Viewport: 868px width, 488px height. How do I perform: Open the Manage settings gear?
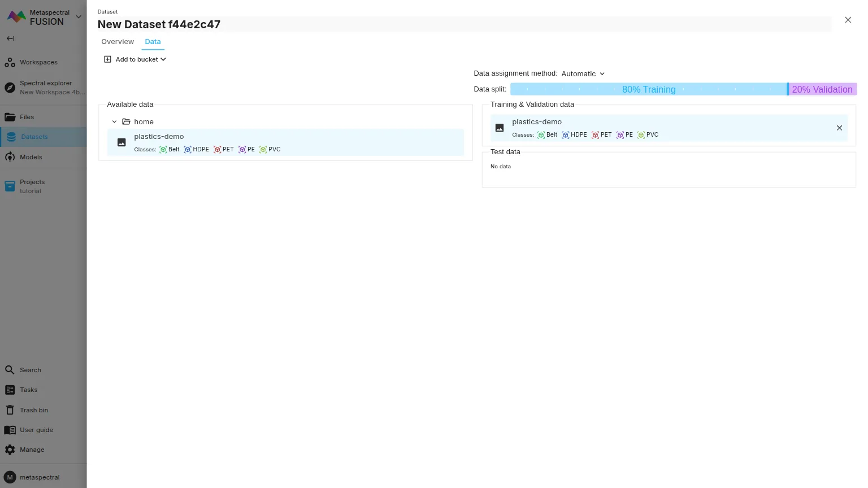coord(10,450)
